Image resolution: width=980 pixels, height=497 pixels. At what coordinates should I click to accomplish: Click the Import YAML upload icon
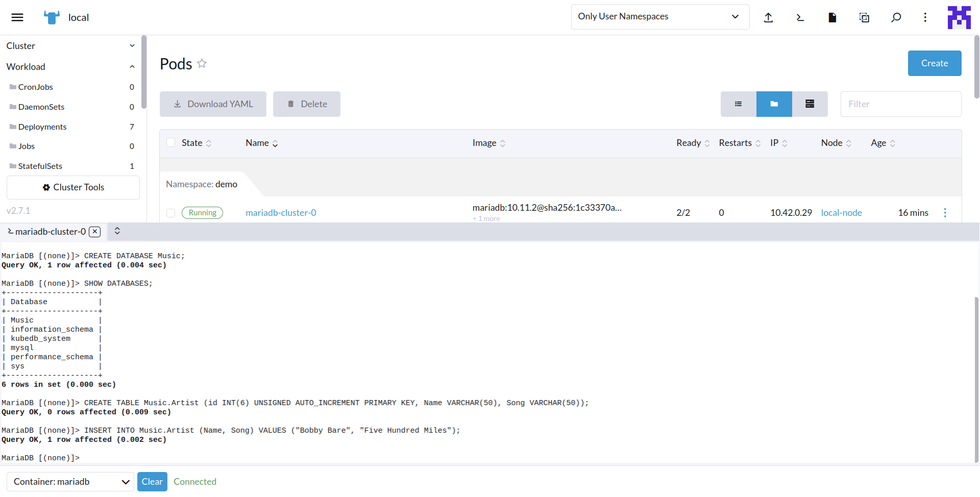tap(769, 17)
